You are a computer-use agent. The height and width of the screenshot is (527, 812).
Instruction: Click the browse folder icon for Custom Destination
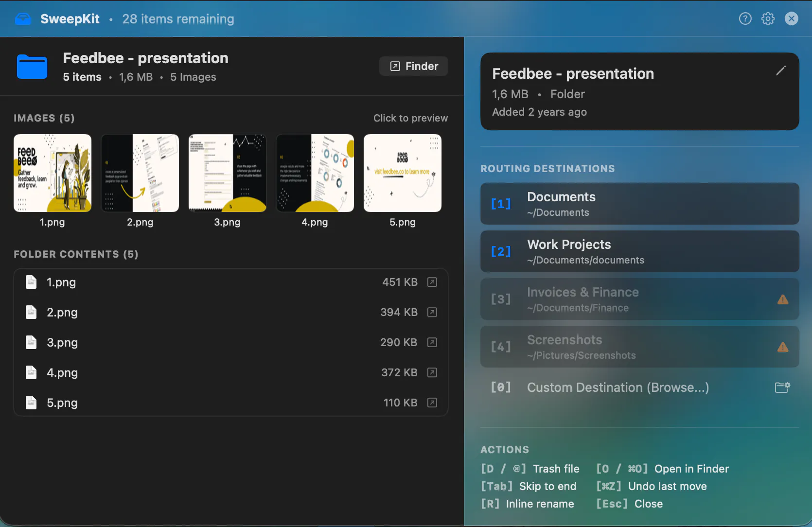[782, 387]
